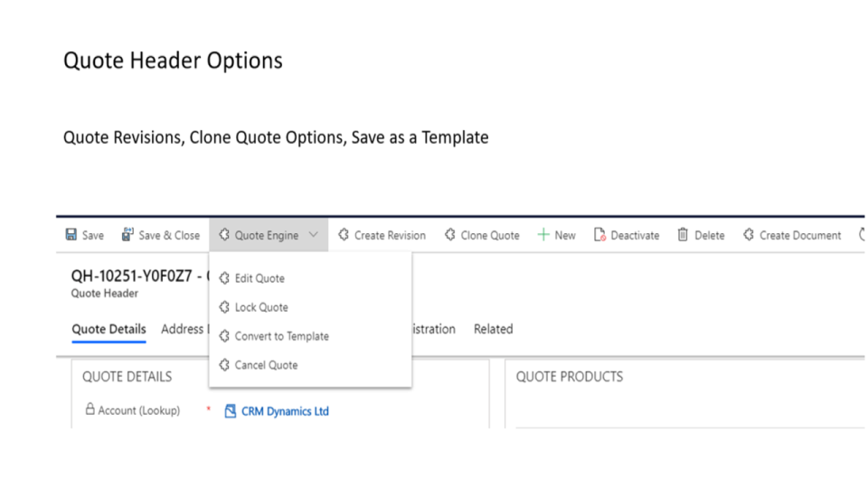Collapse the Quote Engine dropdown chevron
Screen dimensions: 868x488
coord(314,235)
